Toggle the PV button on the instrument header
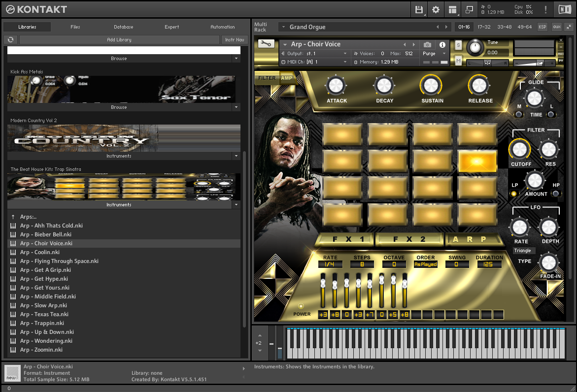 click(x=561, y=60)
